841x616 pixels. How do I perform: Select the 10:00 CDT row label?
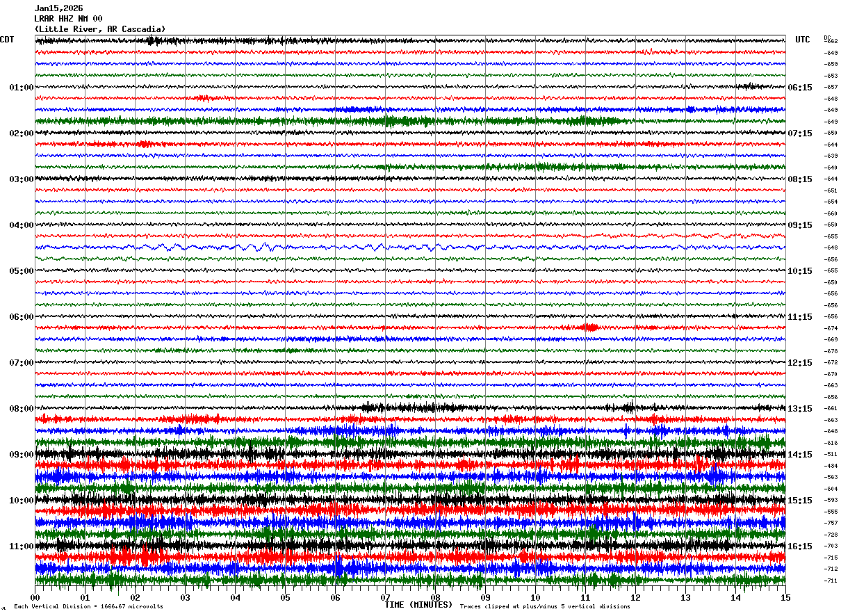22,501
